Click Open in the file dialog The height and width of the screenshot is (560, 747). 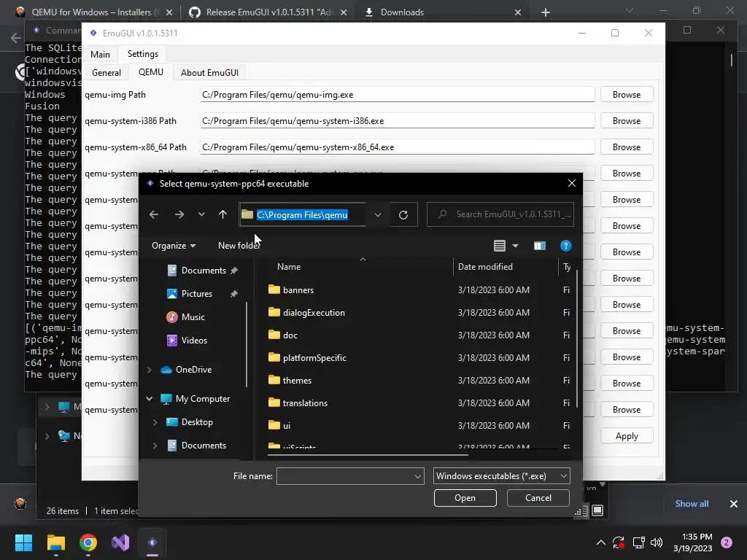(x=465, y=497)
